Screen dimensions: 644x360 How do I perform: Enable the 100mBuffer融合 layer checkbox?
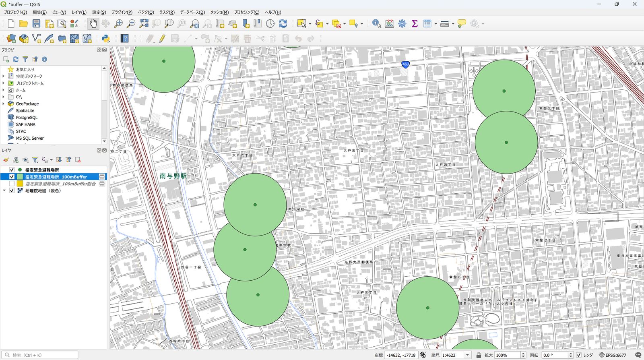pos(12,184)
